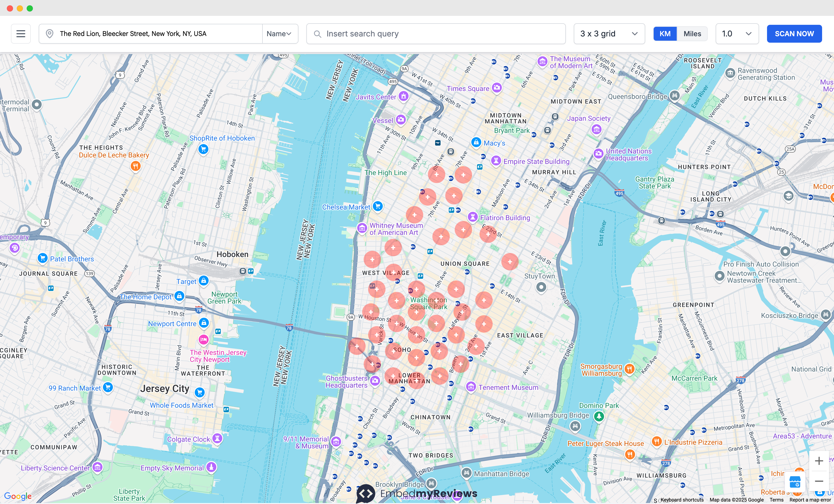Click the Jersey City label
The width and height of the screenshot is (834, 504).
(x=164, y=388)
